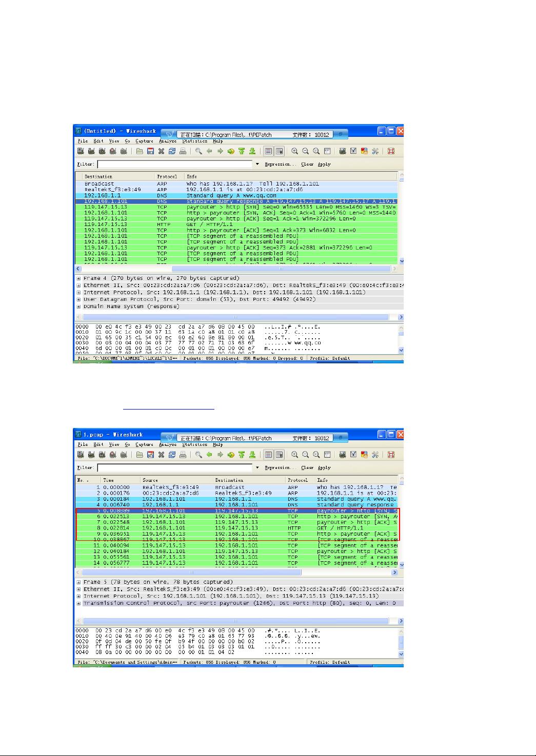536x756 pixels.
Task: Edit display filters icon in 1.pcap toolbar
Action: [x=353, y=455]
